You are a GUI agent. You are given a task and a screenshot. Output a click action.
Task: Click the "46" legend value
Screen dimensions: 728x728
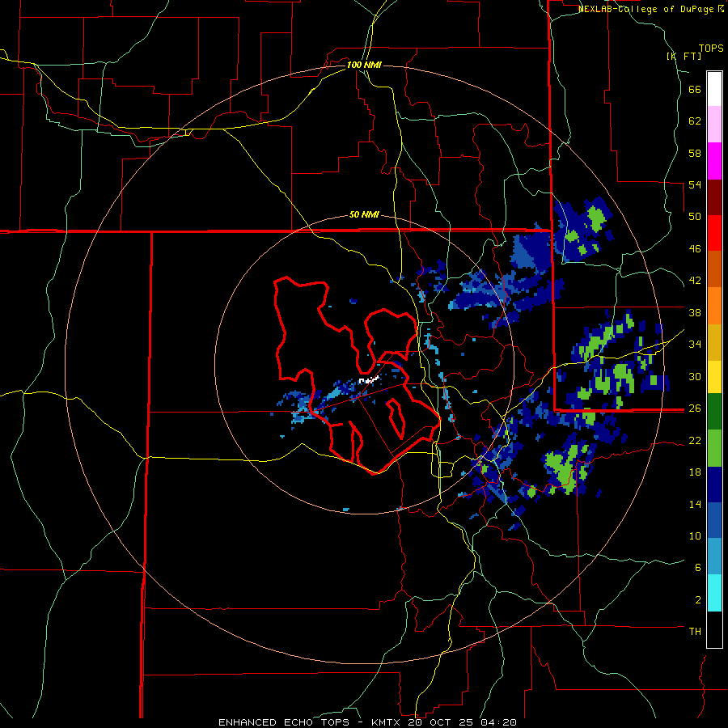click(695, 249)
